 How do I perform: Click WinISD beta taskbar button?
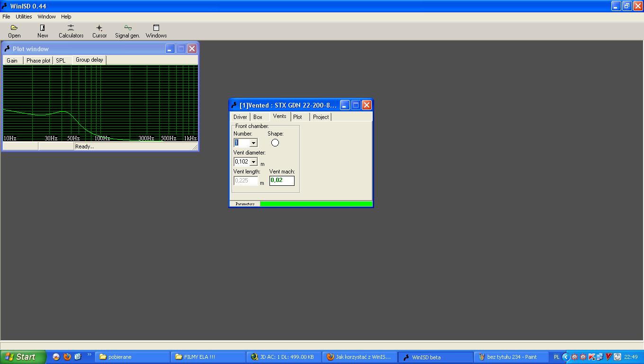click(x=435, y=357)
